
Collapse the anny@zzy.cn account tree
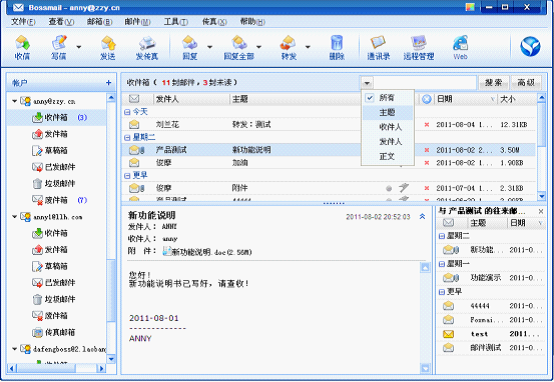pos(14,101)
